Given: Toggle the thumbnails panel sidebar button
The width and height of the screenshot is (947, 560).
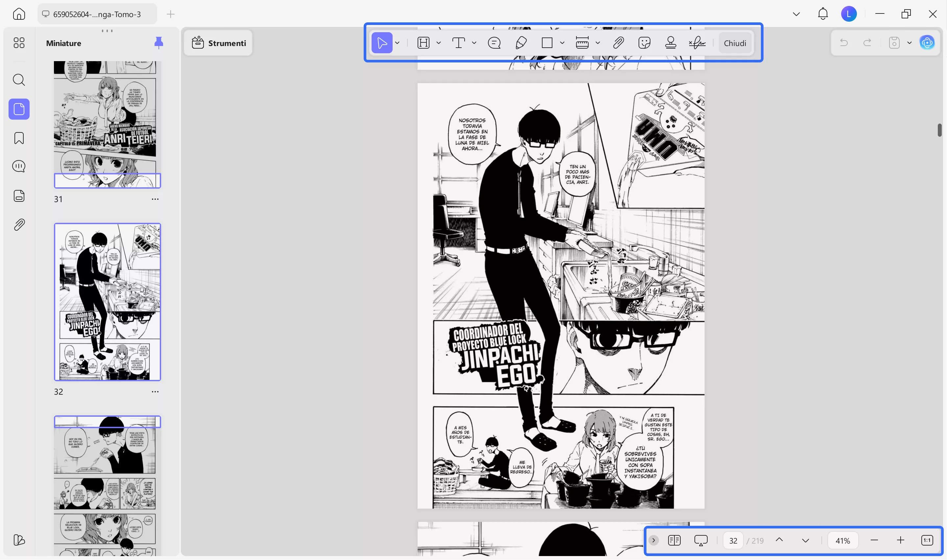Looking at the screenshot, I should point(19,109).
